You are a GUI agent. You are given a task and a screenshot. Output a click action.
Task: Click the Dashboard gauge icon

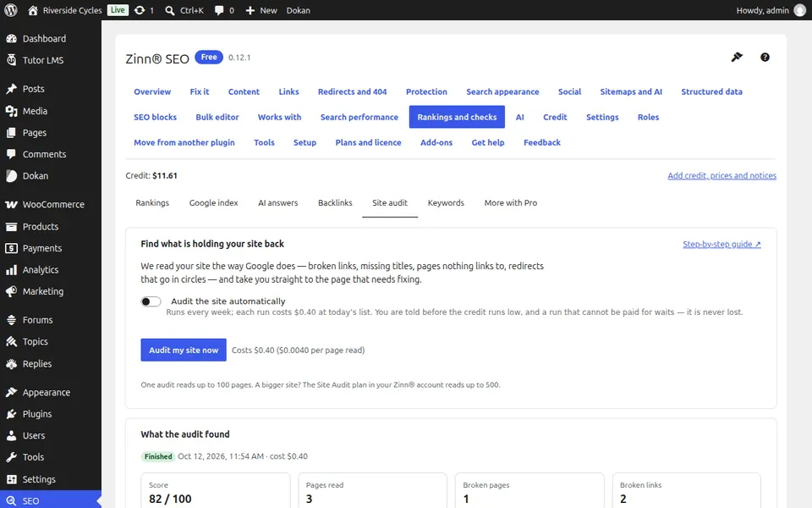pyautogui.click(x=11, y=38)
